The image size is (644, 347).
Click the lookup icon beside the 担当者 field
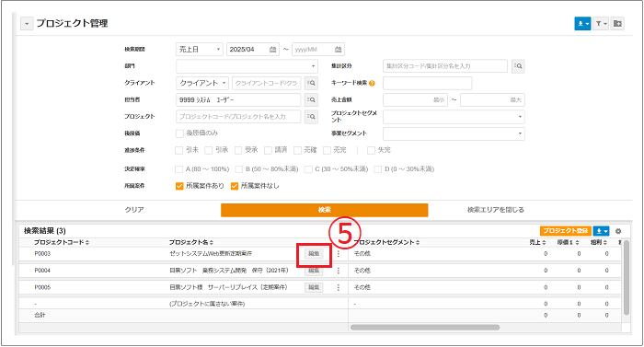311,100
